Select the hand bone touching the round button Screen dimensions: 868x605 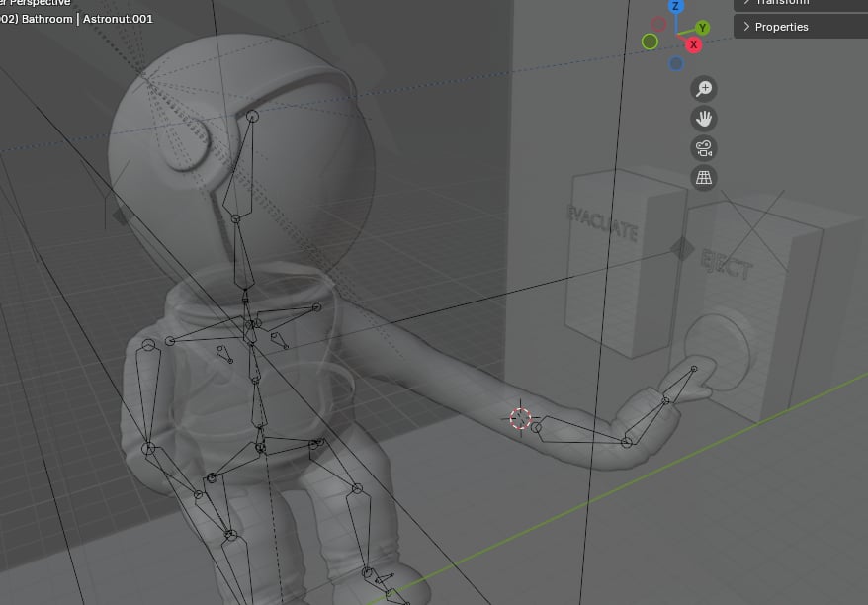point(679,386)
